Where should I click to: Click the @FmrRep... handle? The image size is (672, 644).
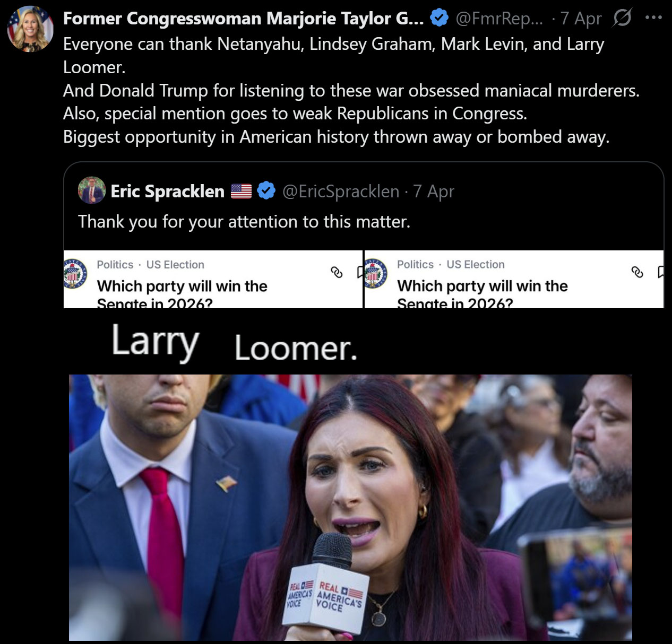pyautogui.click(x=499, y=19)
